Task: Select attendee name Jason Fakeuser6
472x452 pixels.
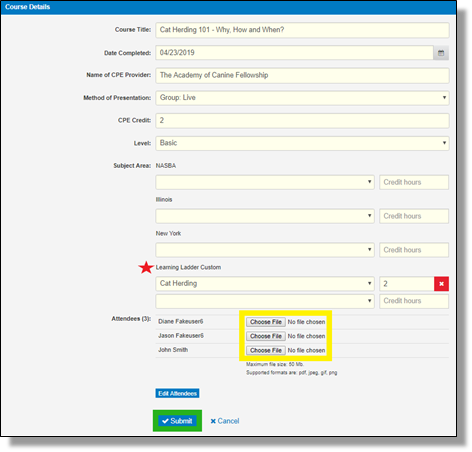Action: pyautogui.click(x=181, y=336)
